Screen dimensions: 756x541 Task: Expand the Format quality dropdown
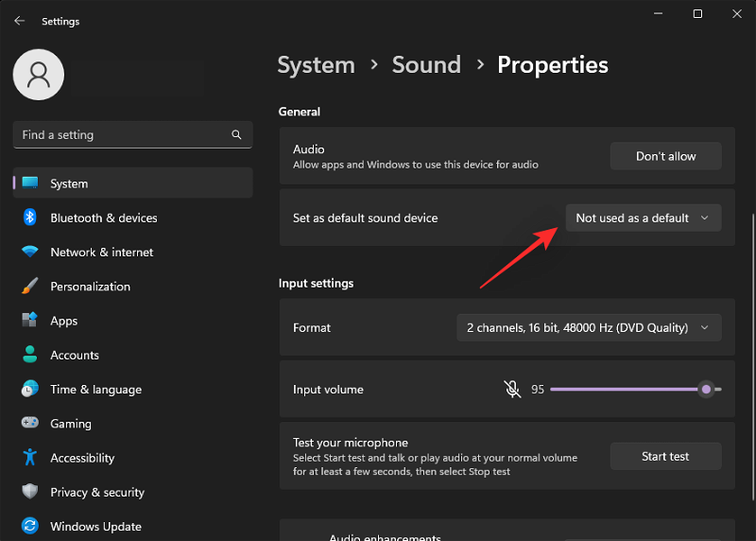(x=588, y=328)
